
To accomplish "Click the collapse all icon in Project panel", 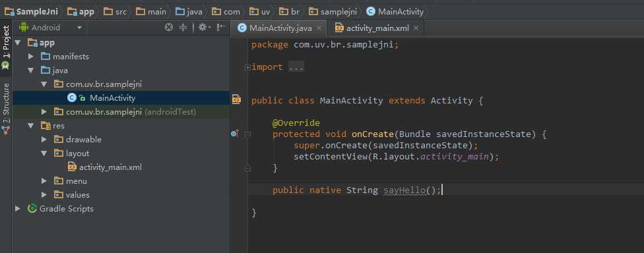I will click(183, 28).
